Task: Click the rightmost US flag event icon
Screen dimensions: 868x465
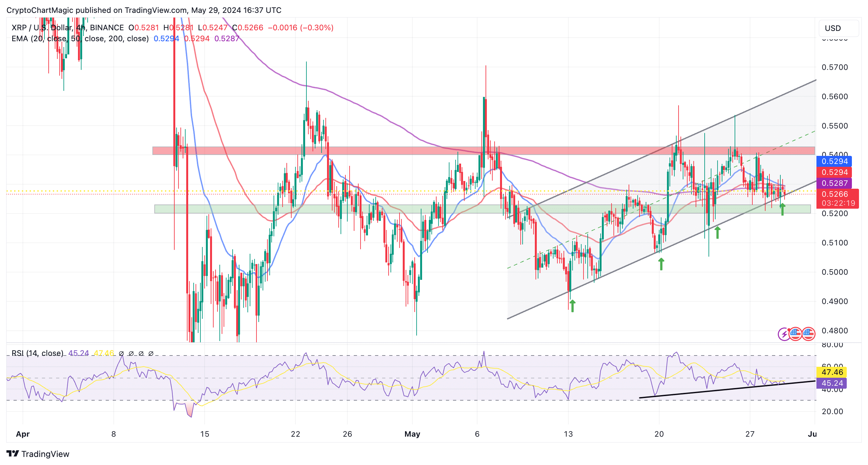Action: tap(808, 334)
